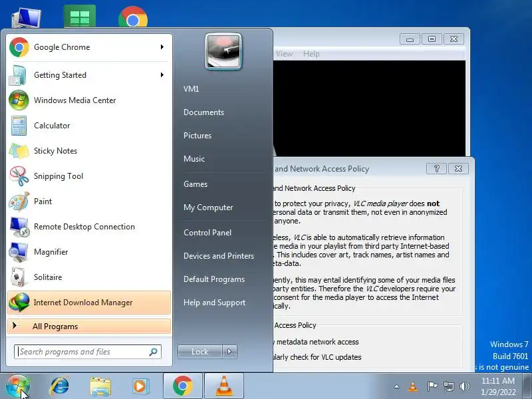Image resolution: width=532 pixels, height=399 pixels.
Task: Click the Lock button
Action: (x=200, y=352)
